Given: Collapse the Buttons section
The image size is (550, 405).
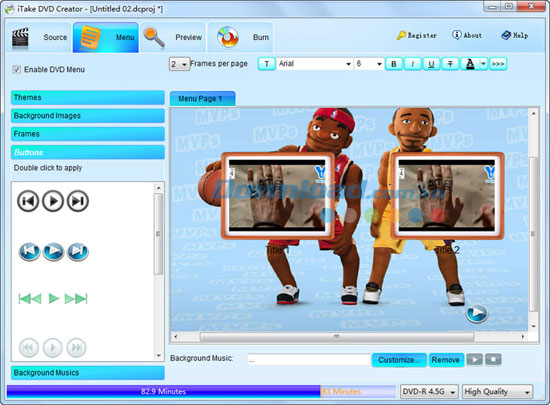Looking at the screenshot, I should 88,152.
